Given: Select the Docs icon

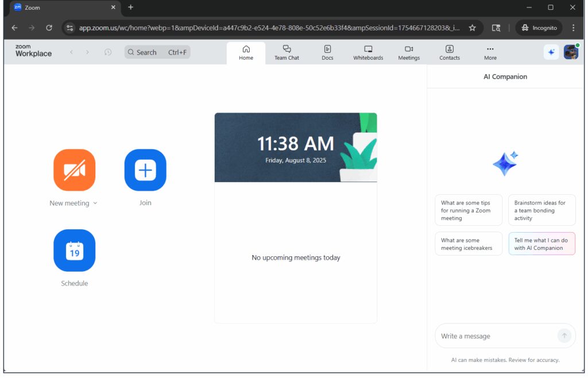Looking at the screenshot, I should 327,52.
